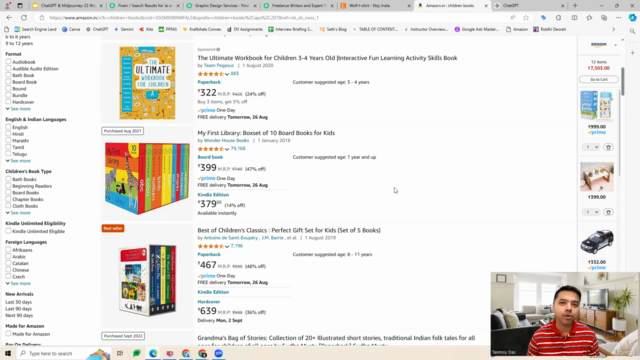Bookmark page using the star icon

point(526,18)
